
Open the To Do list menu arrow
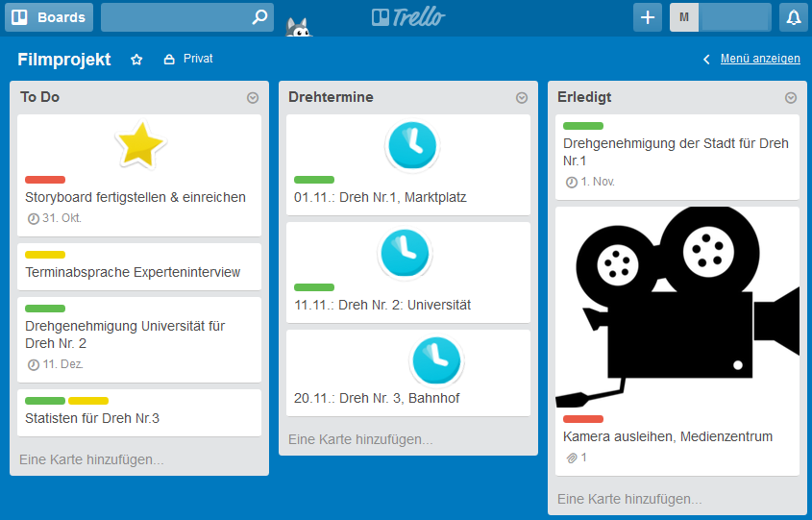(x=253, y=98)
